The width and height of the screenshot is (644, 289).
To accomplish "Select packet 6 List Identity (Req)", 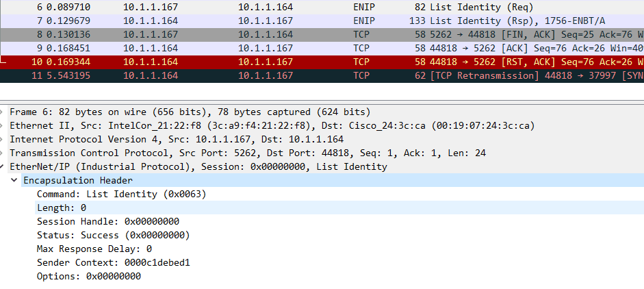I will tap(322, 7).
